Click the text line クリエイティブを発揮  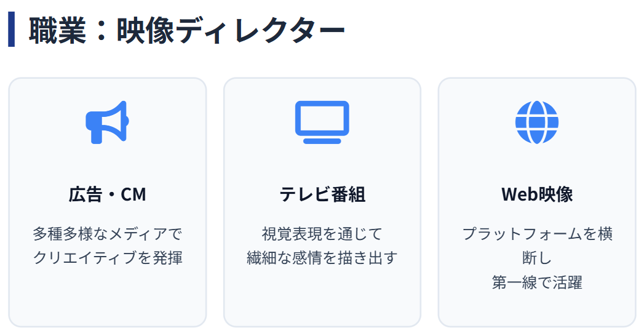click(107, 258)
